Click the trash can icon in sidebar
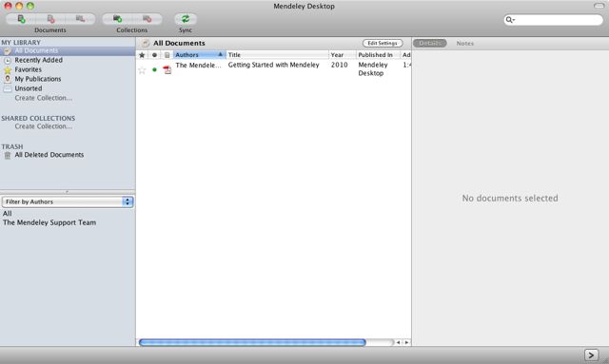This screenshot has width=609, height=364. pyautogui.click(x=8, y=155)
